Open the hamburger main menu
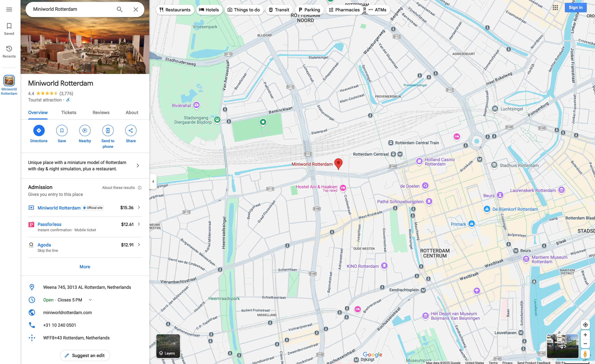The image size is (595, 364). pos(9,9)
